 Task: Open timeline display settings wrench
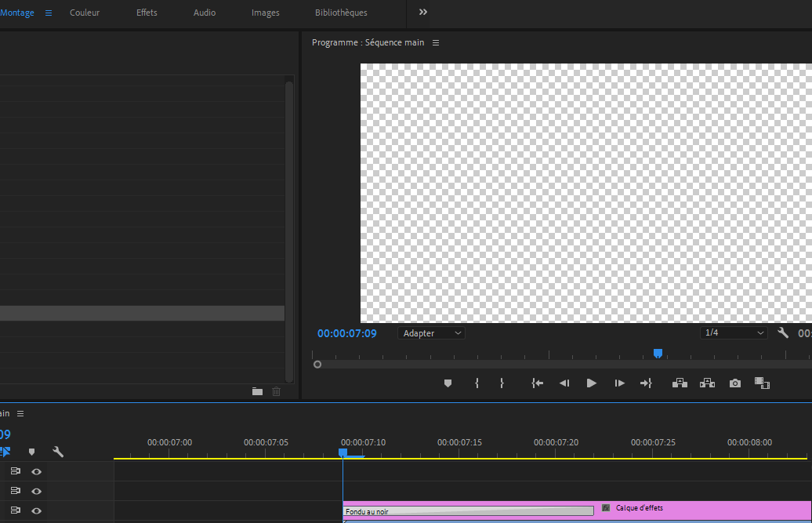pyautogui.click(x=58, y=452)
